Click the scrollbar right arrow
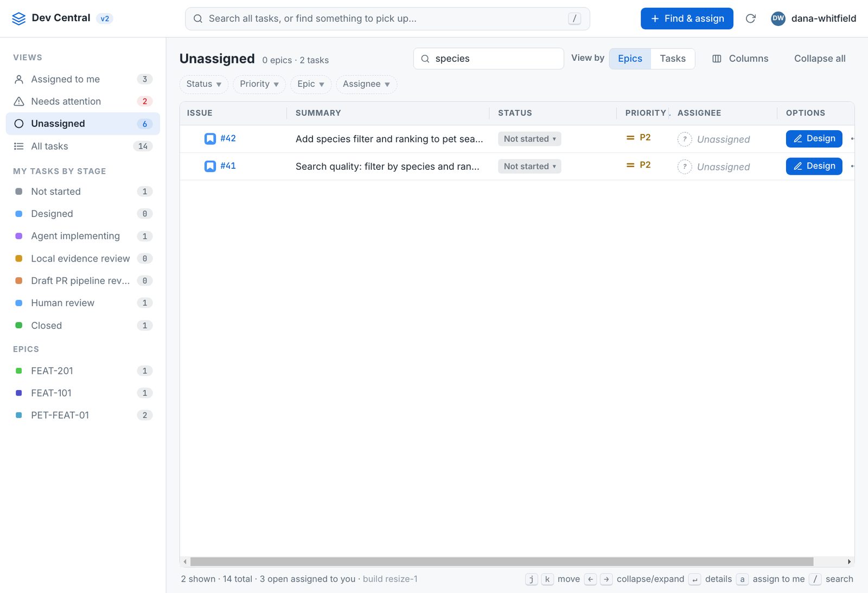The width and height of the screenshot is (868, 593). (849, 562)
